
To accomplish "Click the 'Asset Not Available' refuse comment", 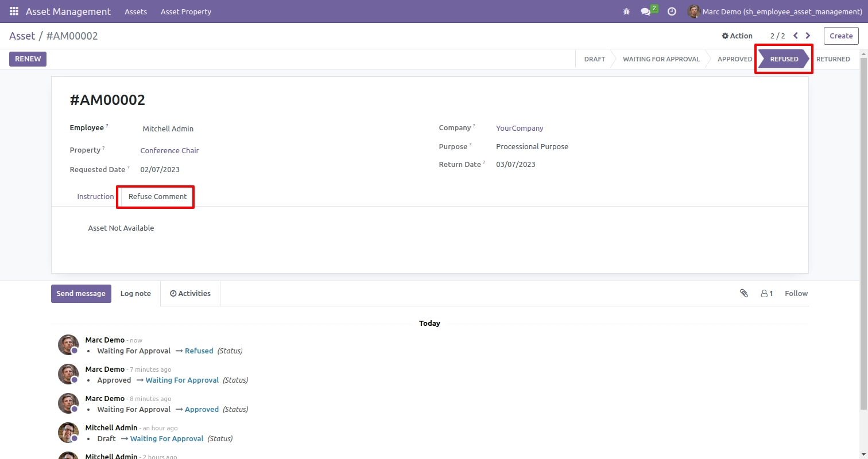I will point(121,228).
